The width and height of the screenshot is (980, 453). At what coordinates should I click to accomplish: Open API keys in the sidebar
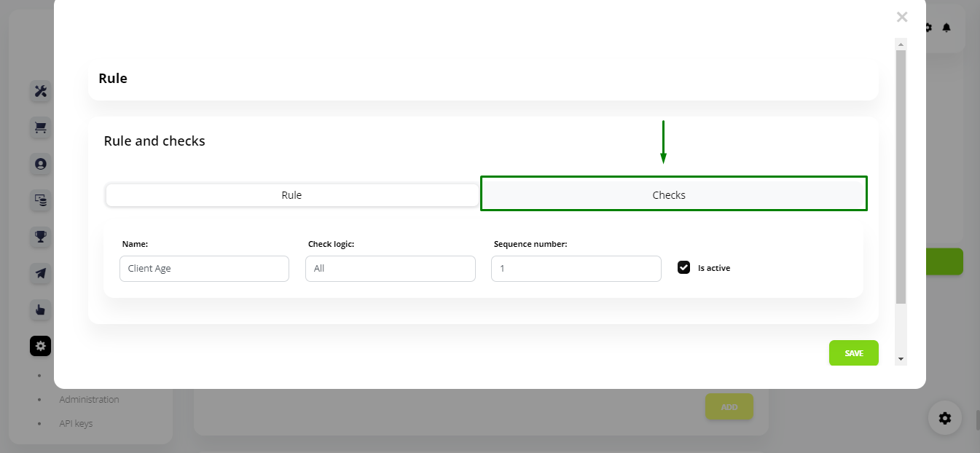point(76,423)
